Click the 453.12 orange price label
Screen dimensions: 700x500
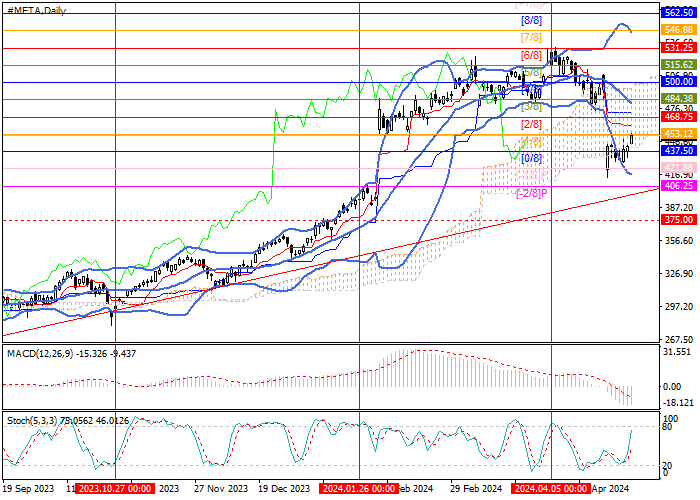[678, 133]
